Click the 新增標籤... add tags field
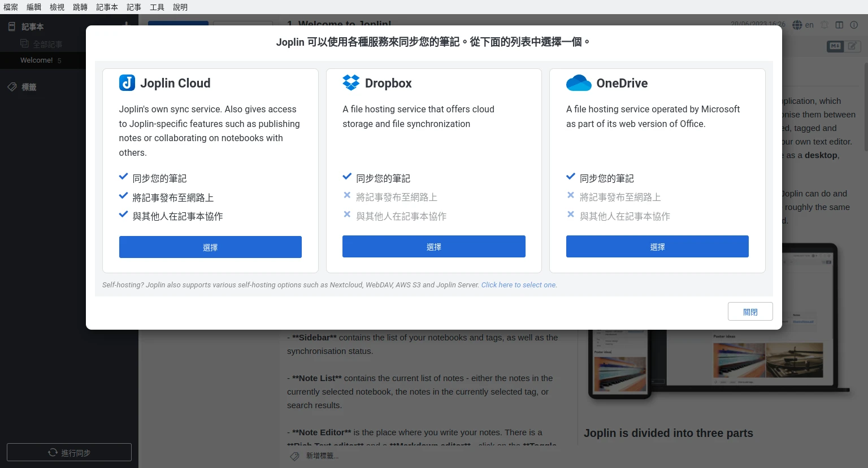Viewport: 868px width, 468px height. pos(323,456)
